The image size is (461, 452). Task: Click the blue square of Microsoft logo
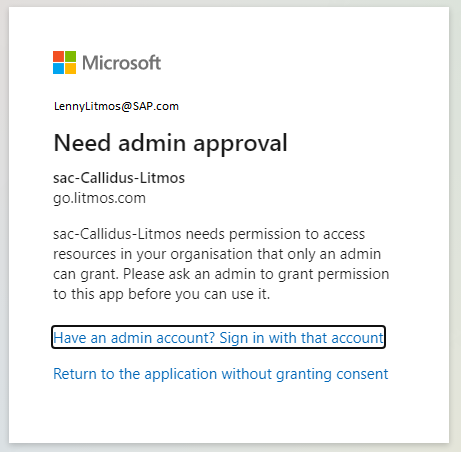pos(58,68)
